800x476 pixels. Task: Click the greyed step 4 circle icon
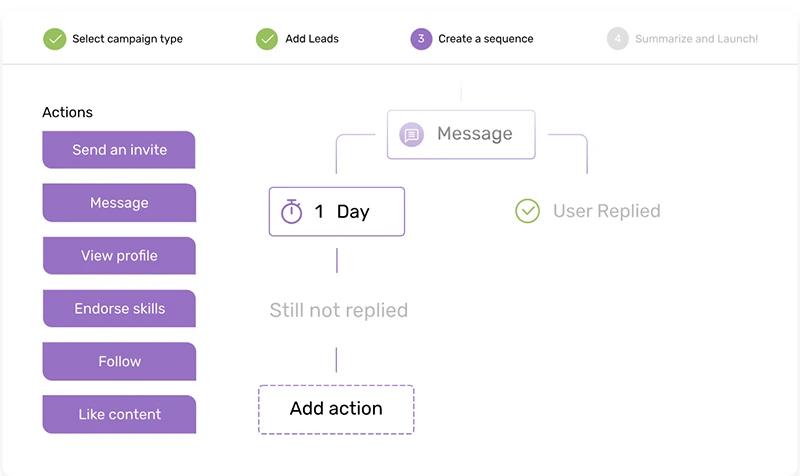pos(618,39)
